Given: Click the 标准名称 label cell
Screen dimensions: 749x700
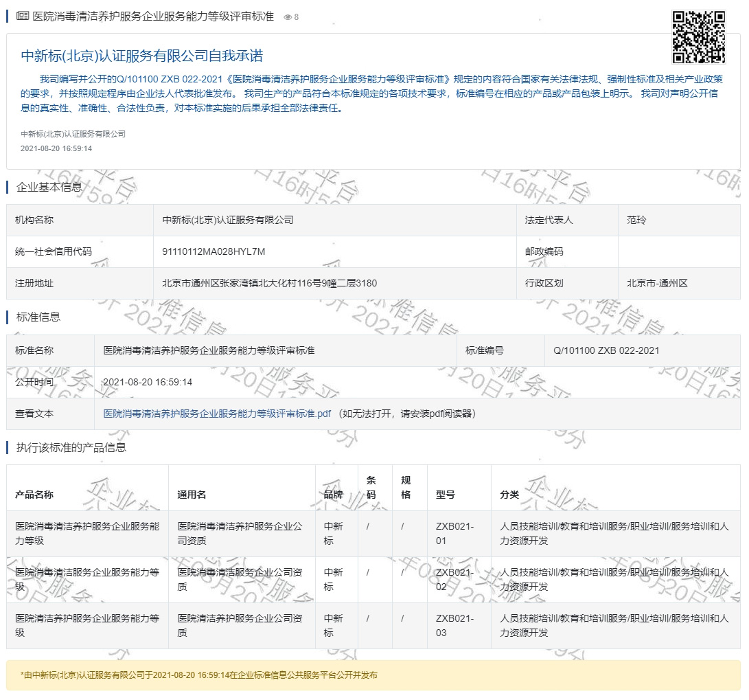Looking at the screenshot, I should [x=51, y=351].
